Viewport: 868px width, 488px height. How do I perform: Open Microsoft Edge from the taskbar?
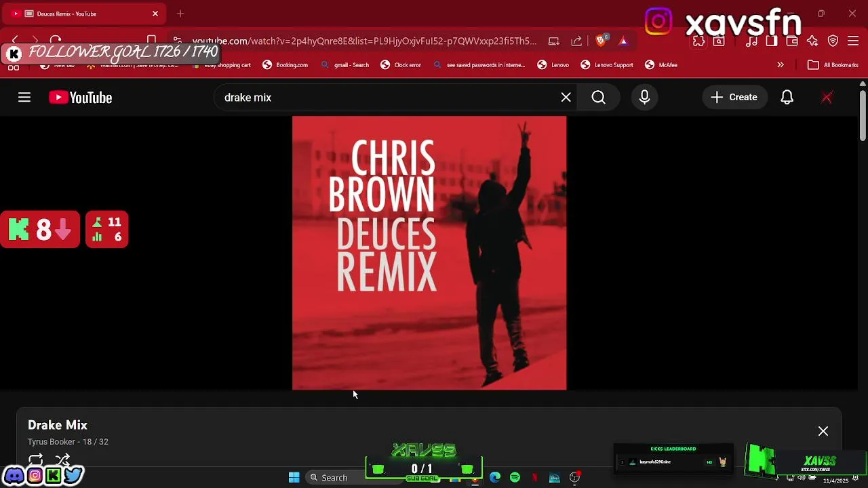coord(495,478)
